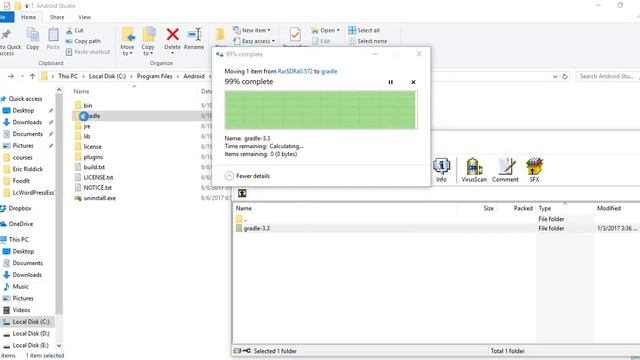Viewport: 640px width, 360px height.
Task: Open the Open button dropdown
Action: [325, 30]
